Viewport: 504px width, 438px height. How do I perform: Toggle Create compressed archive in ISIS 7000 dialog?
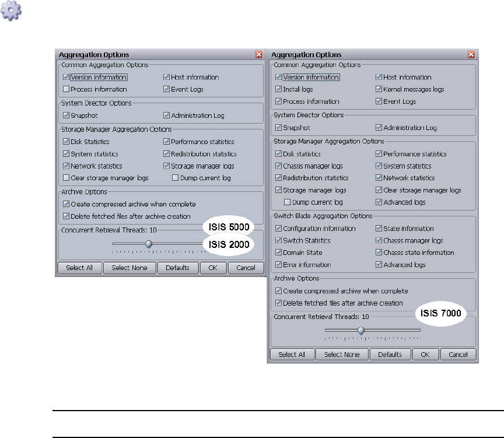pos(279,291)
